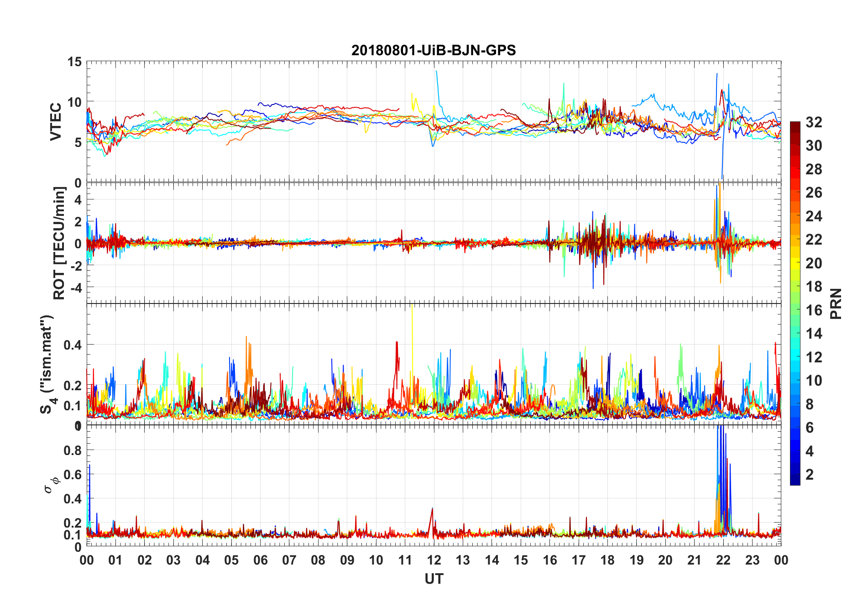Click the sigma phi spike near 22 UT

point(723,479)
